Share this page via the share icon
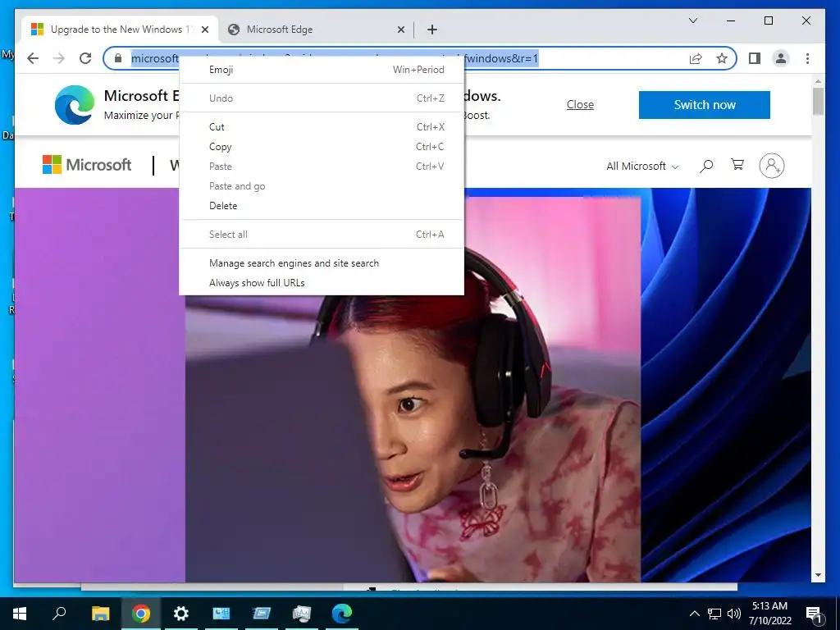Screen dimensions: 840x630 pyautogui.click(x=696, y=58)
